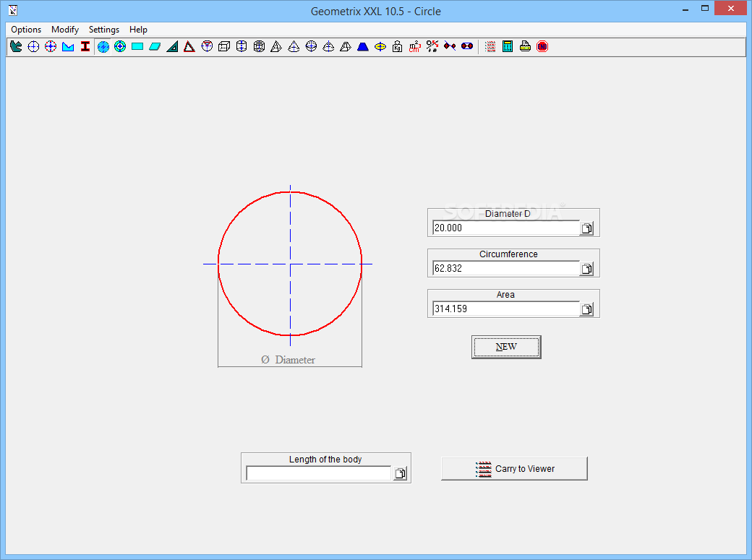752x560 pixels.
Task: Select the red-outlined triangle tool
Action: tap(189, 46)
